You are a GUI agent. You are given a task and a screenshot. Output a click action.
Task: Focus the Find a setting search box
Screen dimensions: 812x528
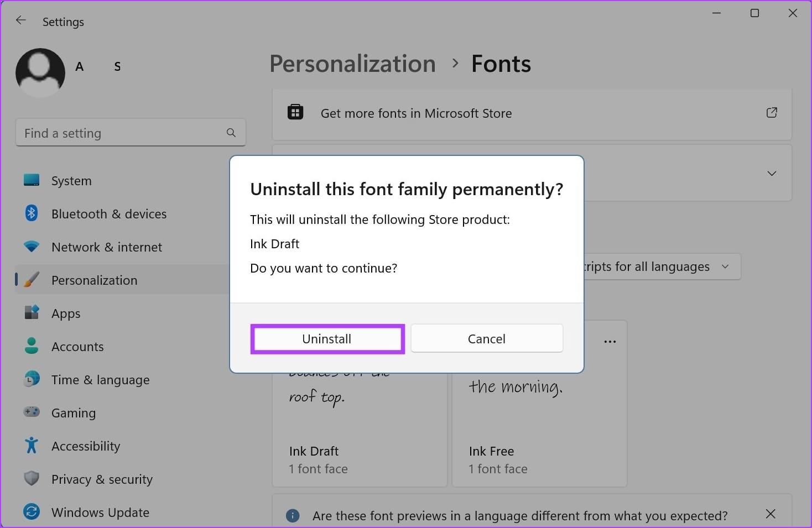pyautogui.click(x=131, y=133)
